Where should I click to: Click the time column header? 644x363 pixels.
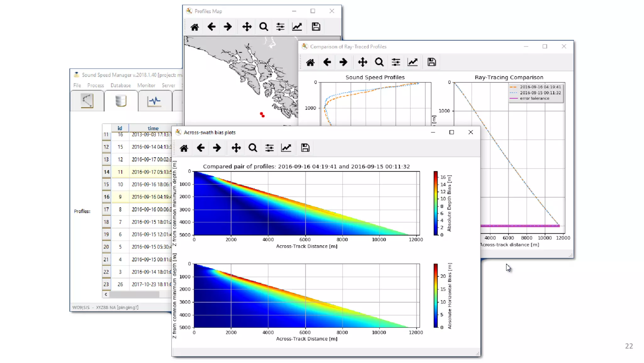click(153, 128)
